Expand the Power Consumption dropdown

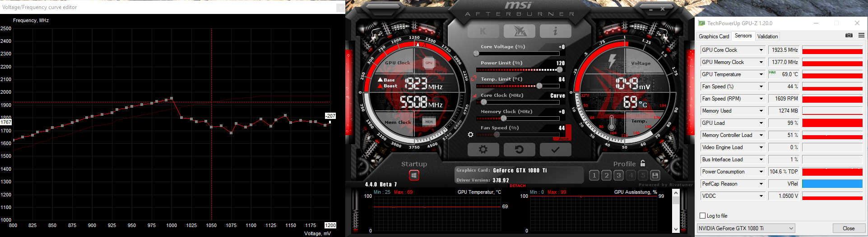[x=761, y=172]
